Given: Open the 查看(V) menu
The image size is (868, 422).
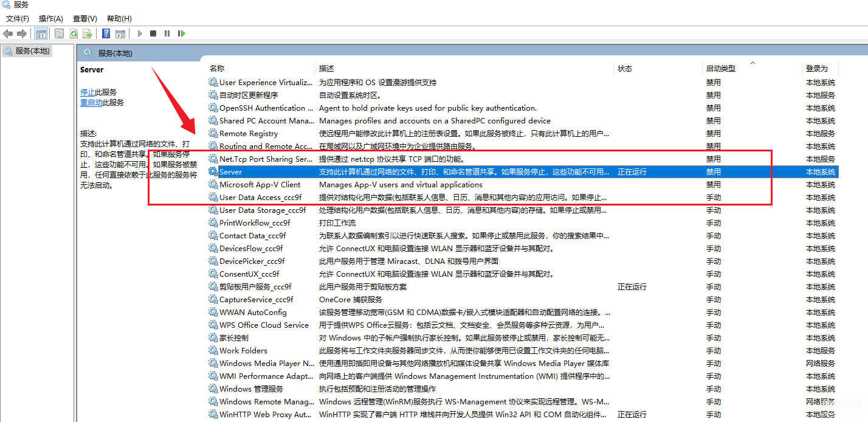Looking at the screenshot, I should [84, 19].
